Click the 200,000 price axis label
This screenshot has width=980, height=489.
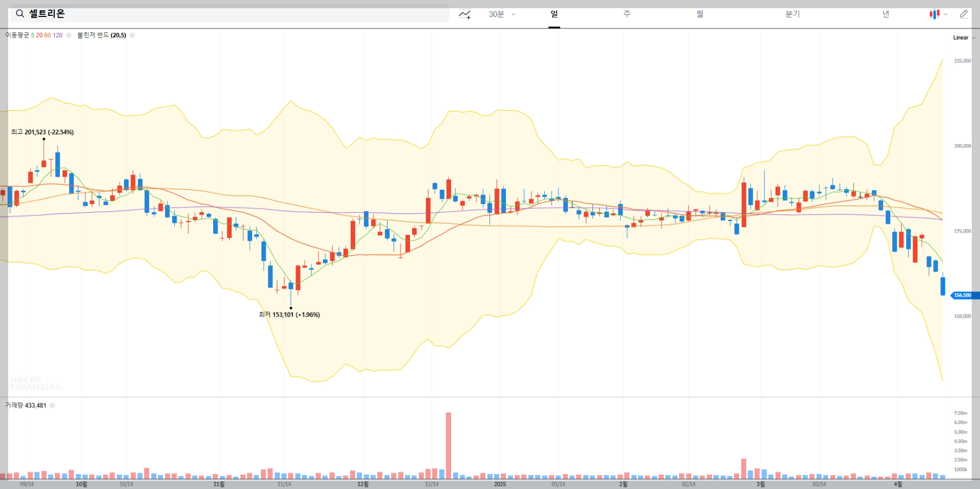[x=962, y=146]
